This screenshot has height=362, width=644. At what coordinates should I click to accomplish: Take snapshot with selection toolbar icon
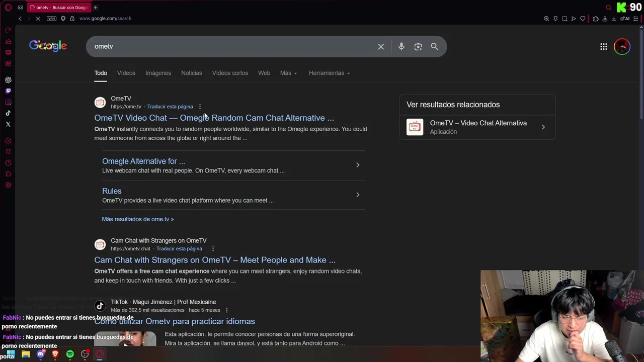[x=565, y=19]
